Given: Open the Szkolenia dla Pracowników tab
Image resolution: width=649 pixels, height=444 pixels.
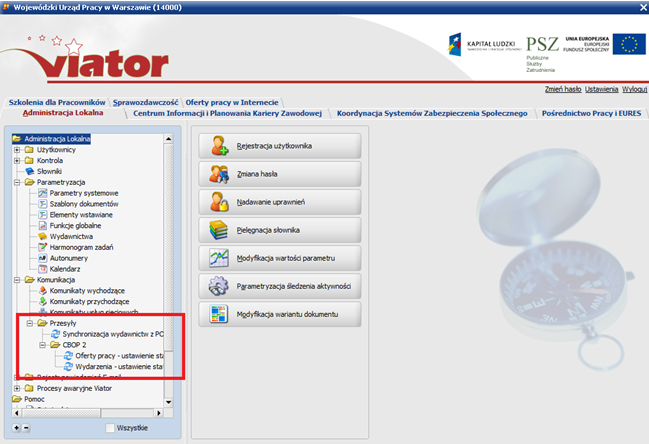Looking at the screenshot, I should 57,102.
